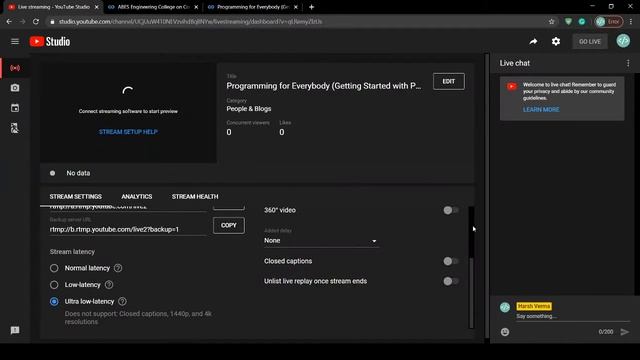640x360 pixels.
Task: Switch to Stream Health tab
Action: [195, 197]
